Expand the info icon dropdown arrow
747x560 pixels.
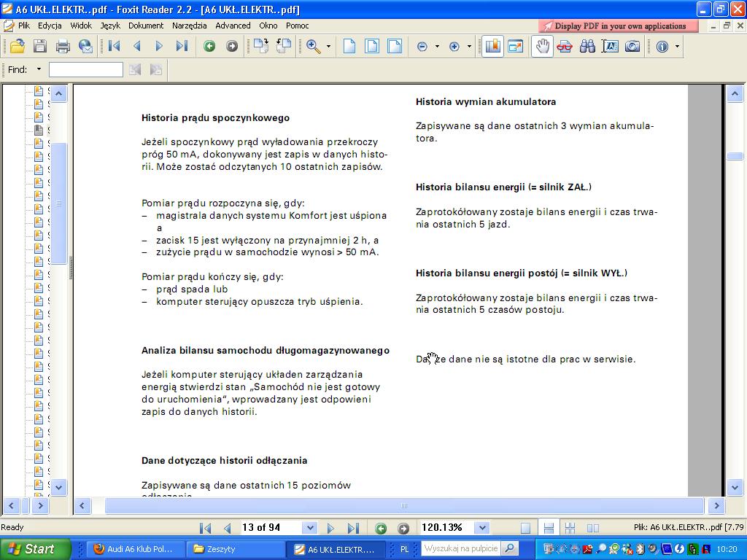pos(677,46)
